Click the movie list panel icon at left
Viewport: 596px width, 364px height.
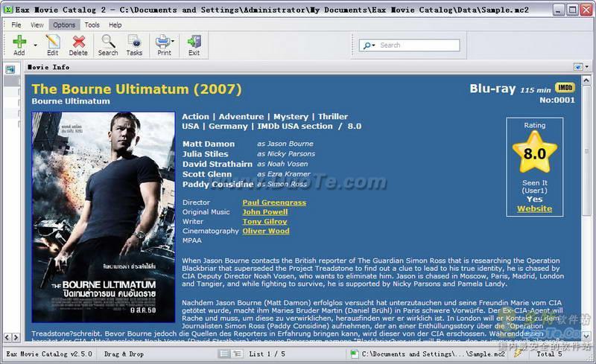click(x=10, y=69)
